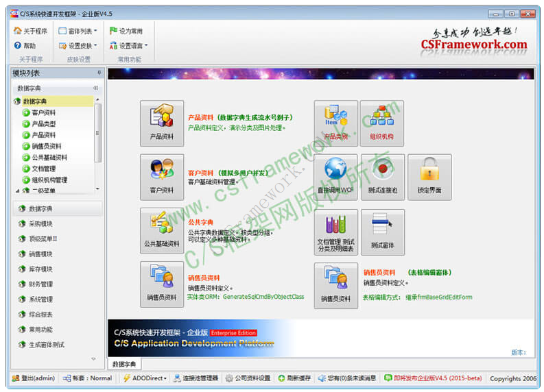Open the 文档管理 测试 tile
Image resolution: width=544 pixels, height=392 pixels.
point(335,232)
